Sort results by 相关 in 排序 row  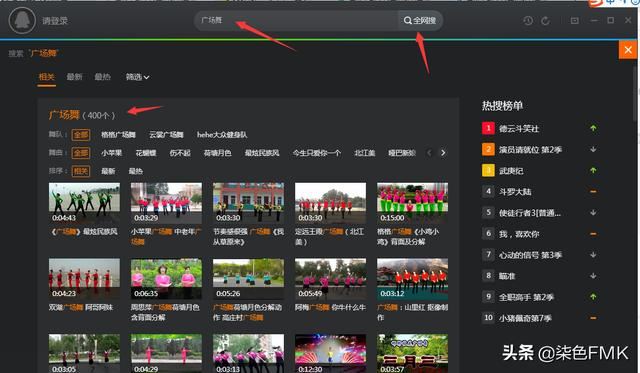(x=81, y=171)
